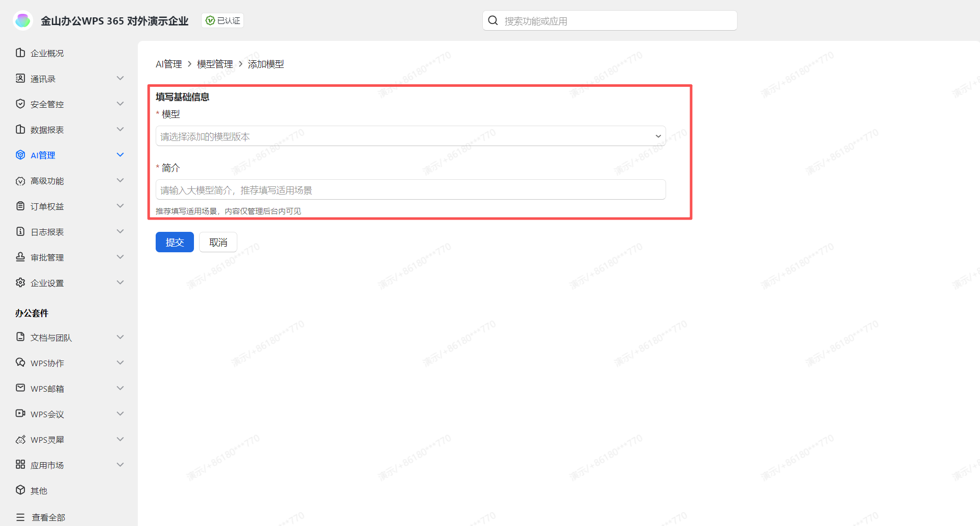This screenshot has height=526, width=980.
Task: Expand the 数据报表 chevron
Action: [120, 129]
